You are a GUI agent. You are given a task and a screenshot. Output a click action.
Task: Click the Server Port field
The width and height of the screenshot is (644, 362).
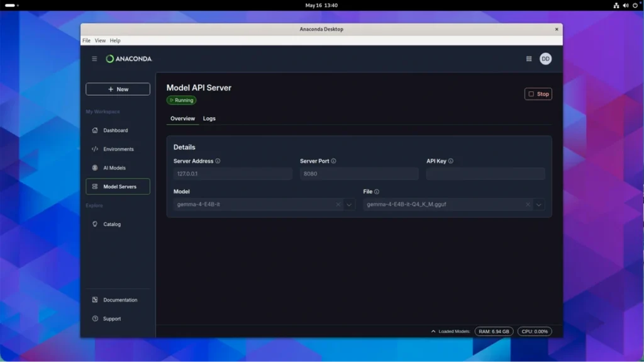(359, 174)
